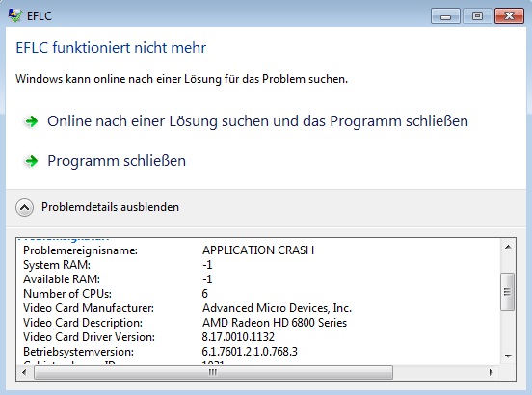Click the details scroll up arrow
The image size is (532, 395).
(x=508, y=247)
